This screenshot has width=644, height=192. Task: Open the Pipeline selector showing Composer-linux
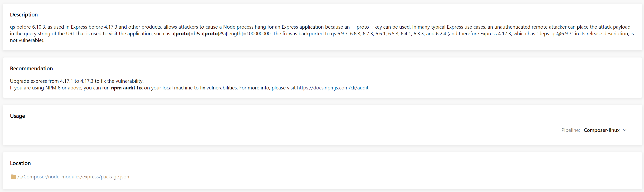601,130
